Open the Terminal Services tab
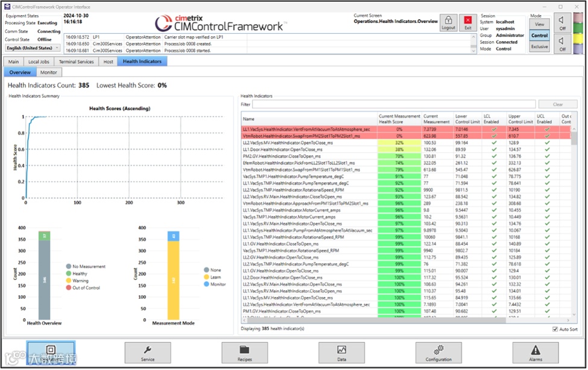 tap(77, 62)
